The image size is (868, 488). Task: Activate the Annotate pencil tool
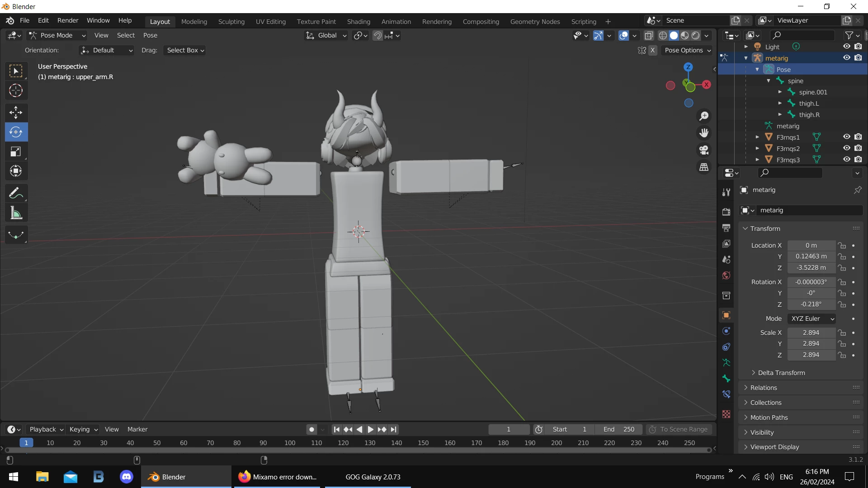pyautogui.click(x=16, y=193)
